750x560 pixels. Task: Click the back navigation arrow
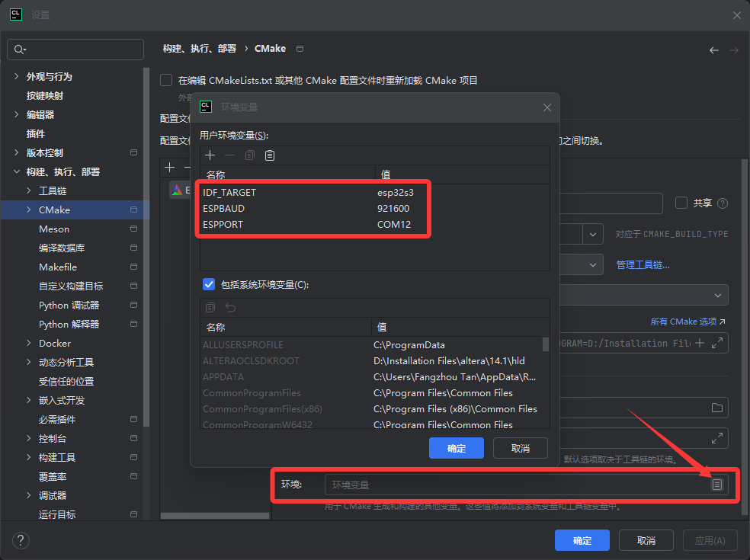714,50
